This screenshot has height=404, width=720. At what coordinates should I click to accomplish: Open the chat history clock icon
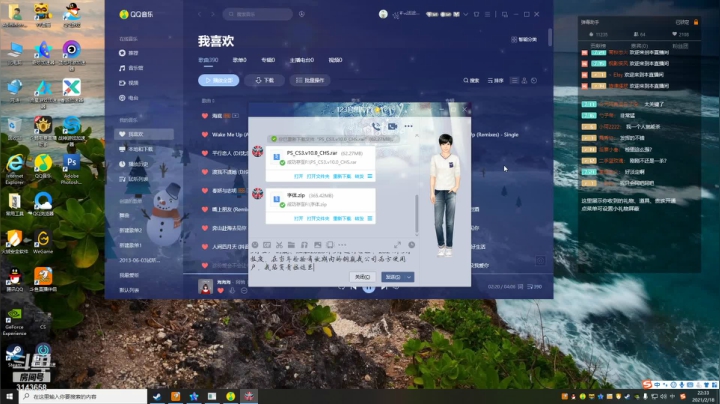pos(411,245)
